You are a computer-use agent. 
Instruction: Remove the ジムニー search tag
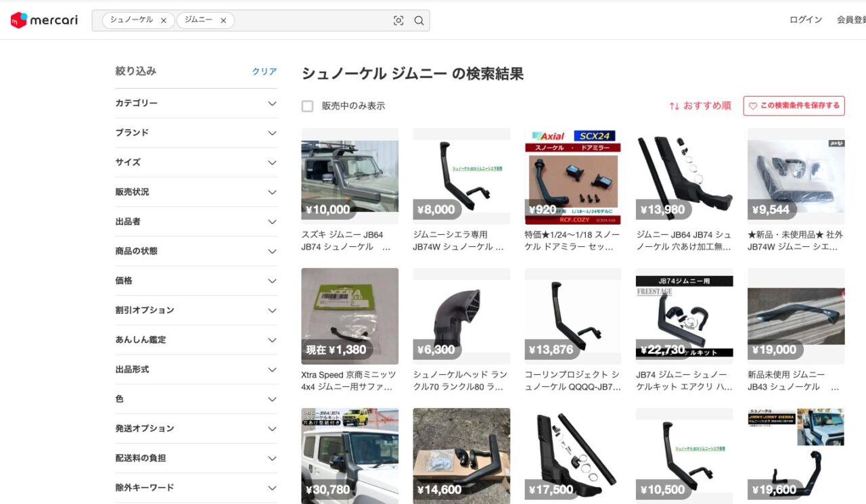[x=223, y=21]
